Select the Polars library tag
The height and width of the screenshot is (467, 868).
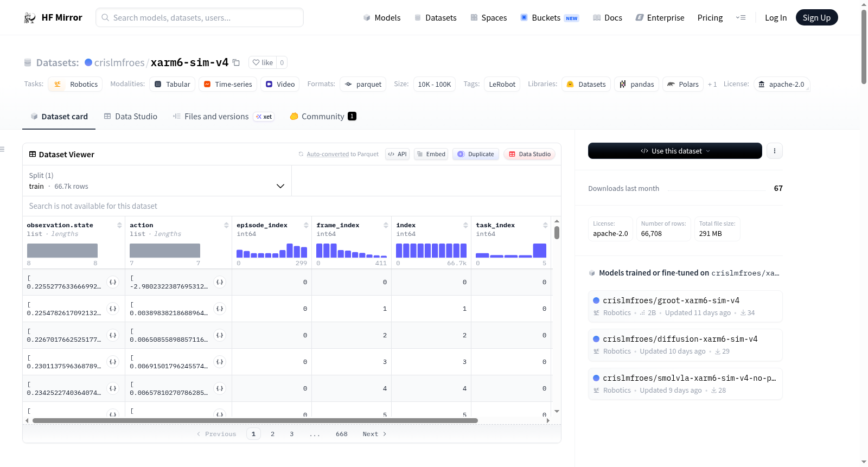[x=683, y=84]
